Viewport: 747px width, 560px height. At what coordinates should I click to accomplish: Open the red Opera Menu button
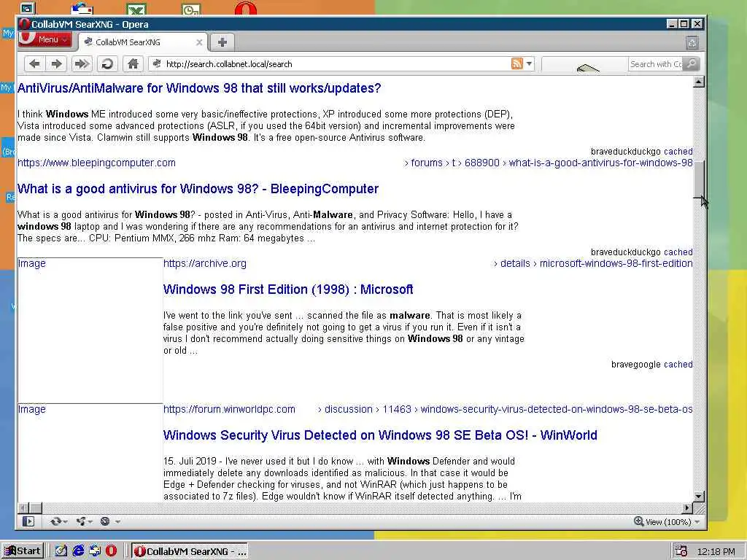(45, 39)
